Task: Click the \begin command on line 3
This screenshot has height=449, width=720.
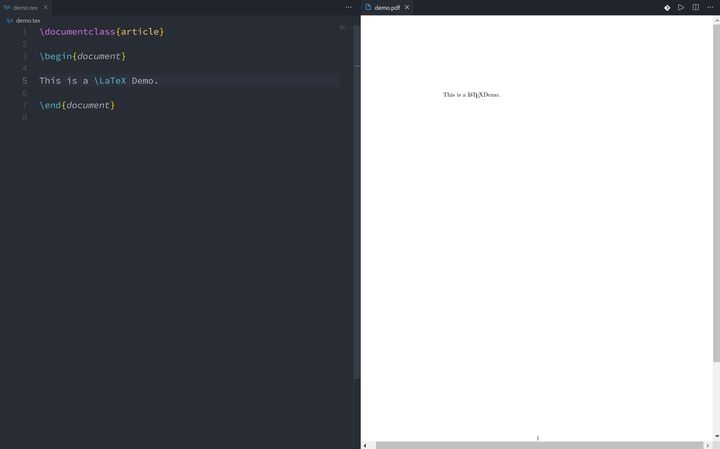Action: point(56,56)
